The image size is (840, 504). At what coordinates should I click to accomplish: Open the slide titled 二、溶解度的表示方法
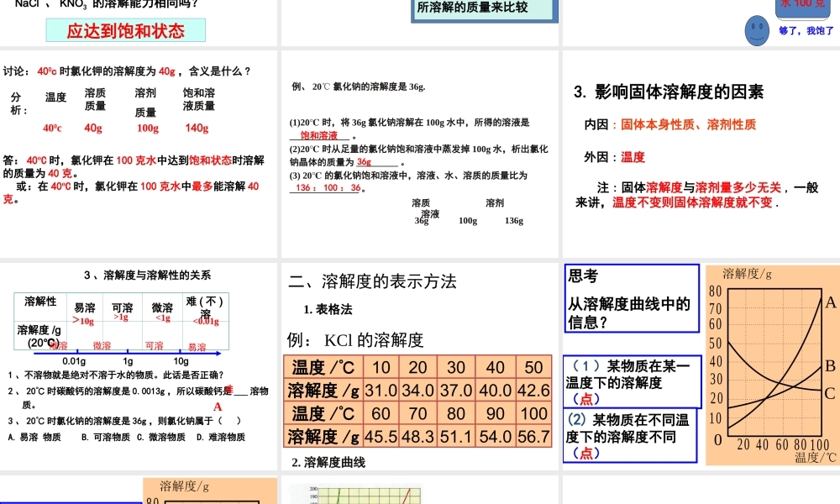pyautogui.click(x=419, y=366)
